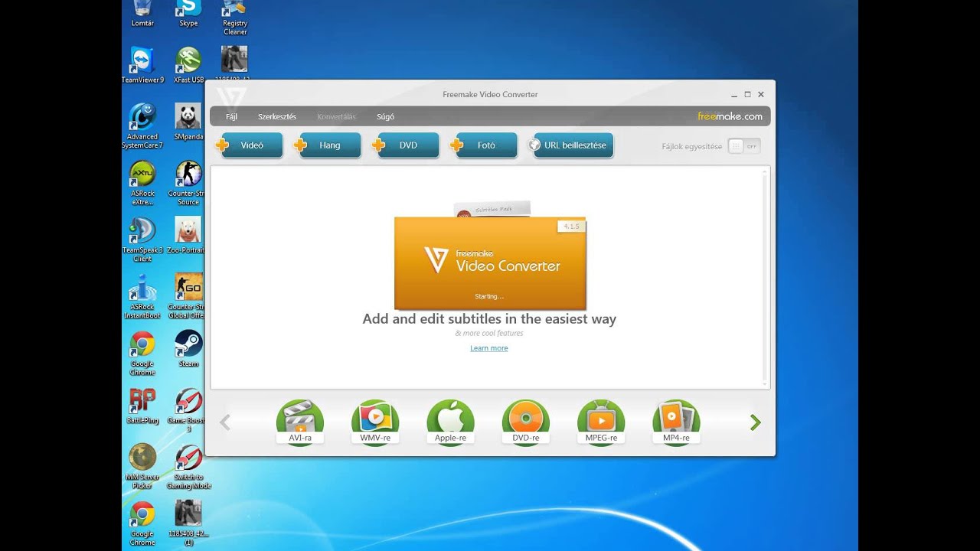Viewport: 980px width, 551px height.
Task: Open the Konvertálás menu
Action: (337, 117)
